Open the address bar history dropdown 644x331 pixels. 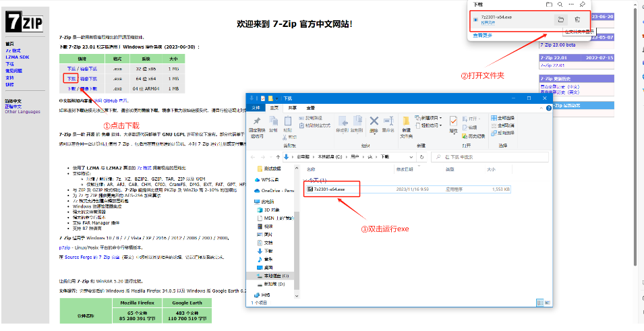point(412,157)
